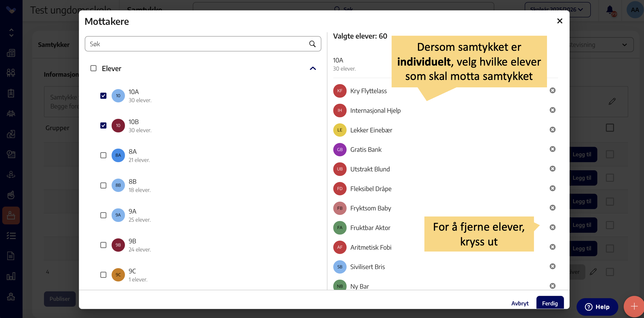The width and height of the screenshot is (644, 318).
Task: Open the AA user profile avatar
Action: tap(635, 10)
